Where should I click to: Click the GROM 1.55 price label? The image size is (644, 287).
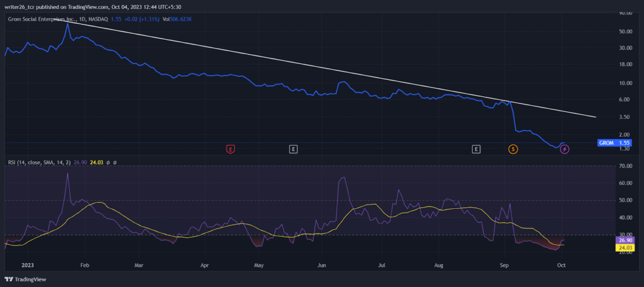click(614, 143)
